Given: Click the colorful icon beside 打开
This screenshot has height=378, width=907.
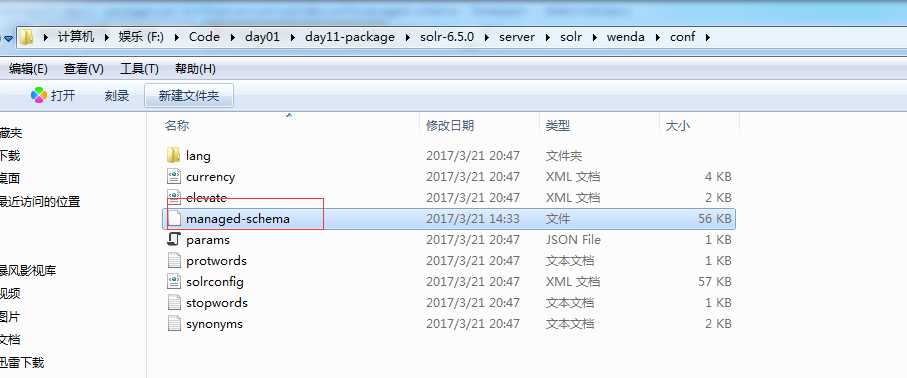Looking at the screenshot, I should click(x=39, y=96).
